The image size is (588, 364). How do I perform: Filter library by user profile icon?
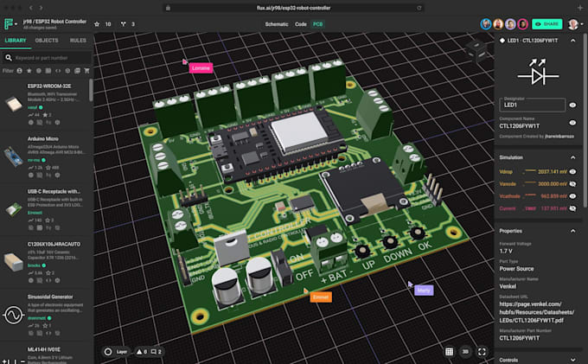[19, 71]
